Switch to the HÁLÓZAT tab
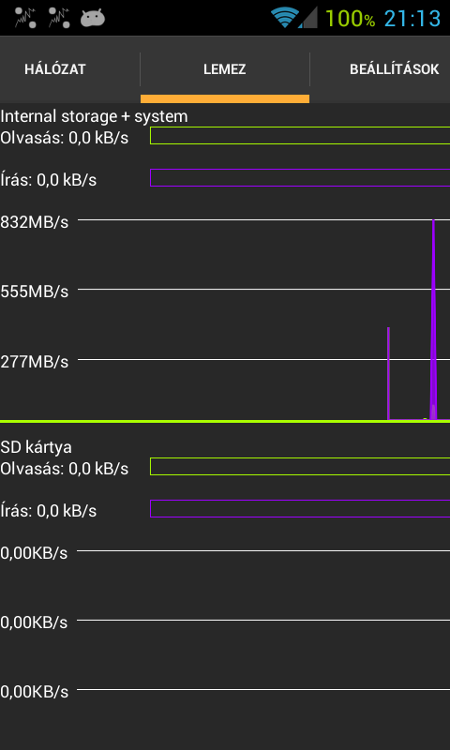This screenshot has width=450, height=750. (55, 69)
